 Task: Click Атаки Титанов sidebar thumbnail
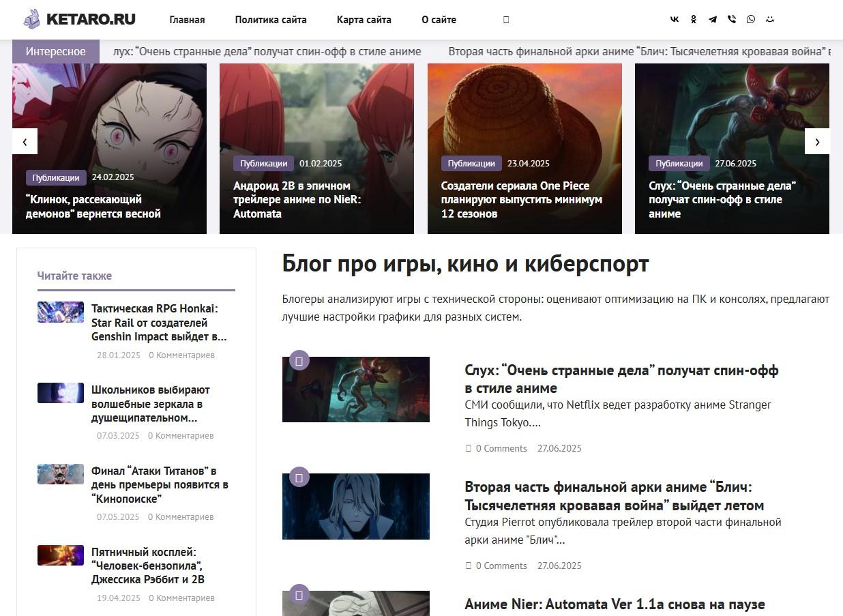click(x=61, y=474)
